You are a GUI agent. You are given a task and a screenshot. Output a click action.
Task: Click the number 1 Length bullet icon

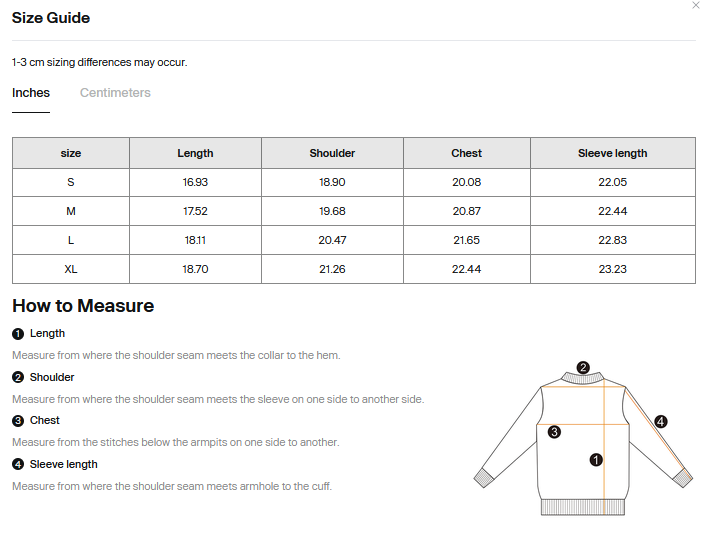(18, 334)
